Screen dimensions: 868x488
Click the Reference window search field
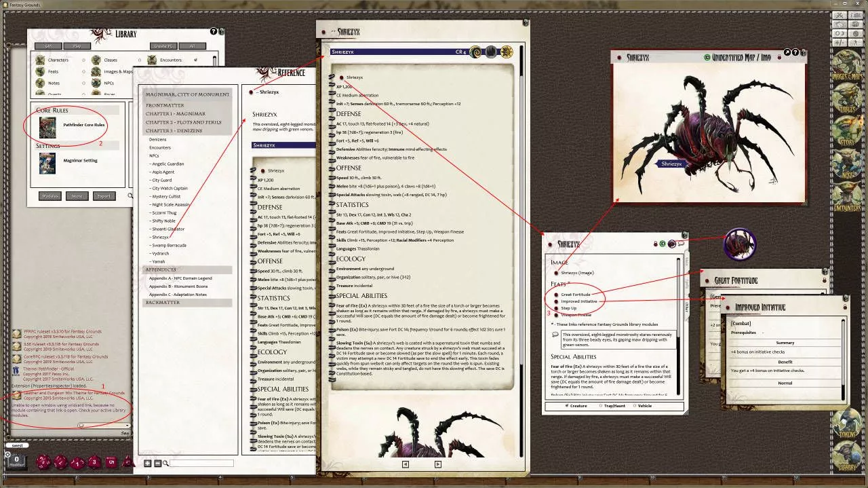pos(201,463)
